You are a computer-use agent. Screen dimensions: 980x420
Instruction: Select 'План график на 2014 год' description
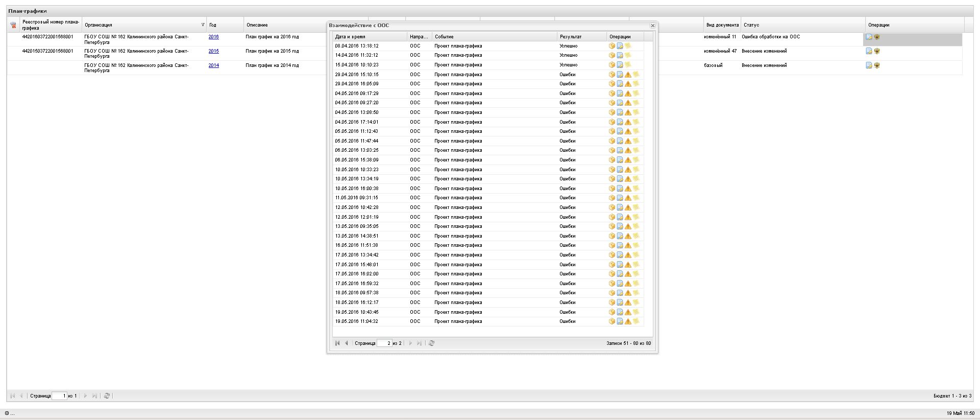point(272,65)
